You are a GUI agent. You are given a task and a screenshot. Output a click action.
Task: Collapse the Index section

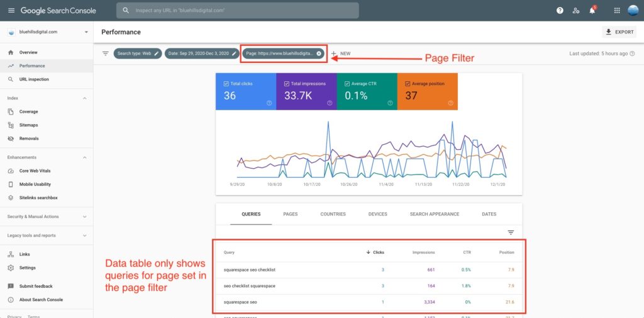click(85, 98)
